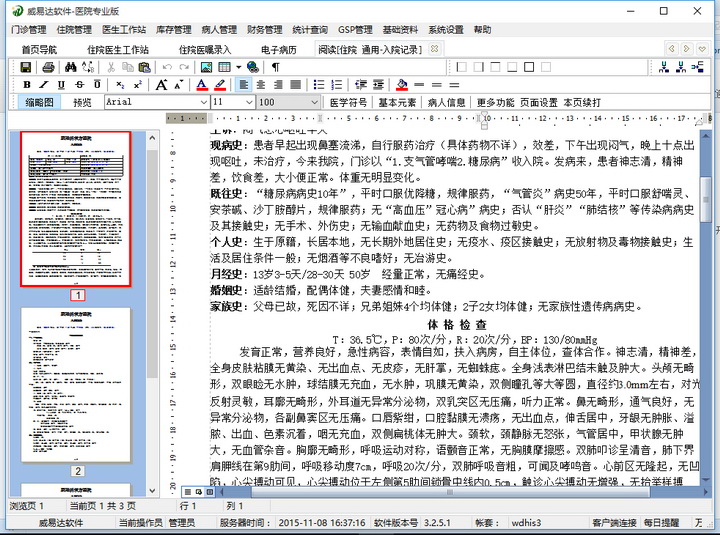Switch to the 电子病历 tab
Image resolution: width=720 pixels, height=535 pixels.
[x=279, y=50]
